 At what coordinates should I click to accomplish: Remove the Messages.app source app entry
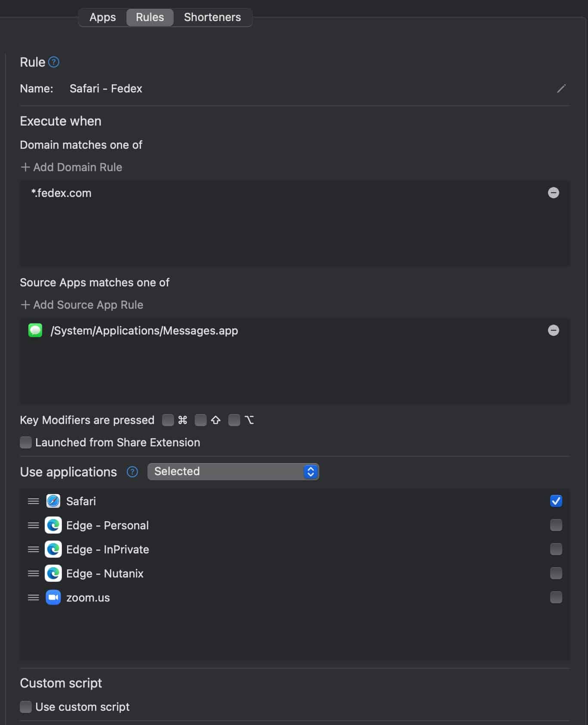coord(554,330)
